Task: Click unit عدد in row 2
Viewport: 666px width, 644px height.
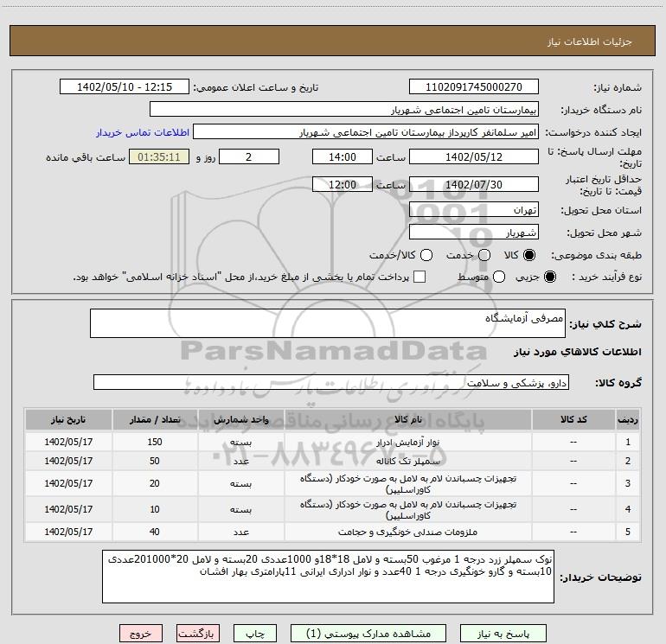Action: click(240, 461)
